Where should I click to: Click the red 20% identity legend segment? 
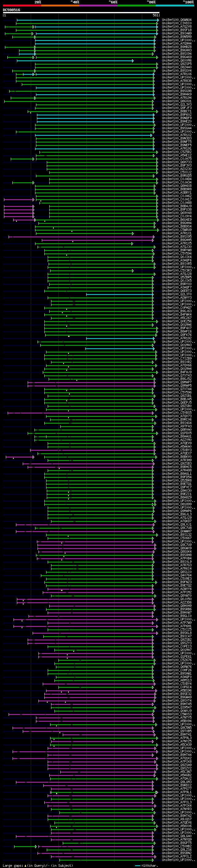click(22, 6)
